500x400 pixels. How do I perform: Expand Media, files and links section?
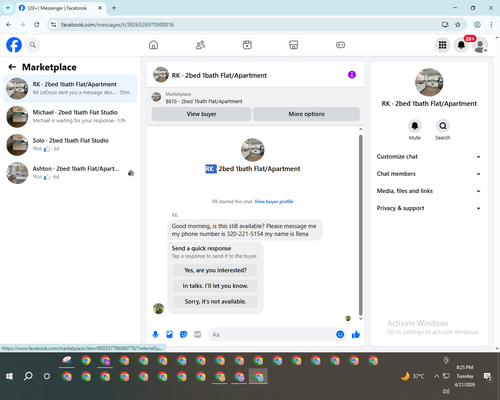429,191
